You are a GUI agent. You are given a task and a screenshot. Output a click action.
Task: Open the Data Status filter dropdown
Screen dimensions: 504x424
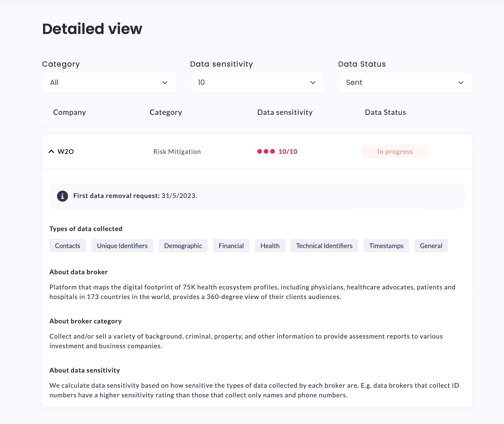click(x=405, y=83)
